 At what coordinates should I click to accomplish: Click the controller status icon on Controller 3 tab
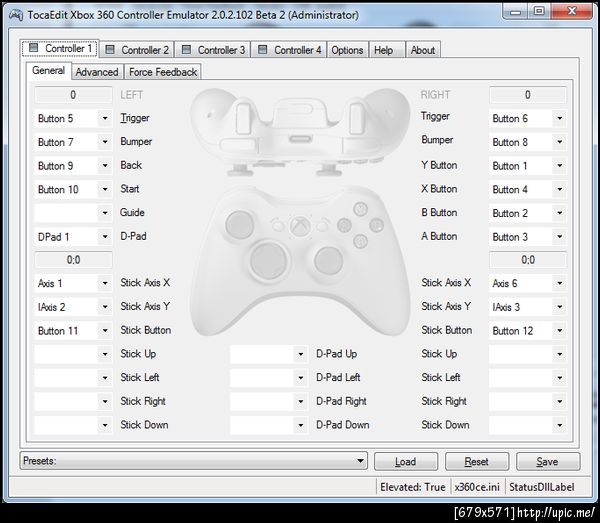[x=186, y=49]
